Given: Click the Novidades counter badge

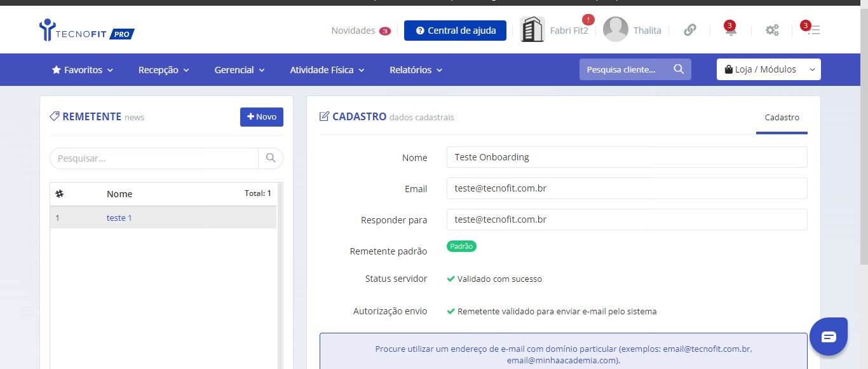Looking at the screenshot, I should pos(385,31).
